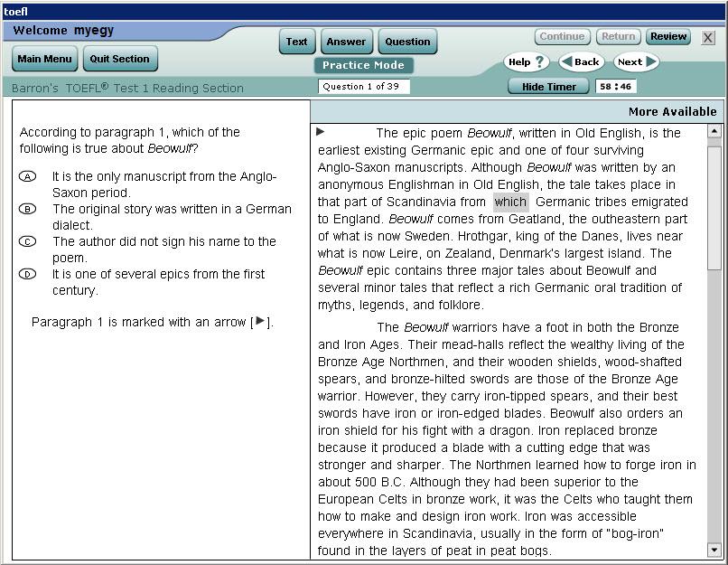
Task: Go back with the Back arrow button
Action: pos(581,62)
